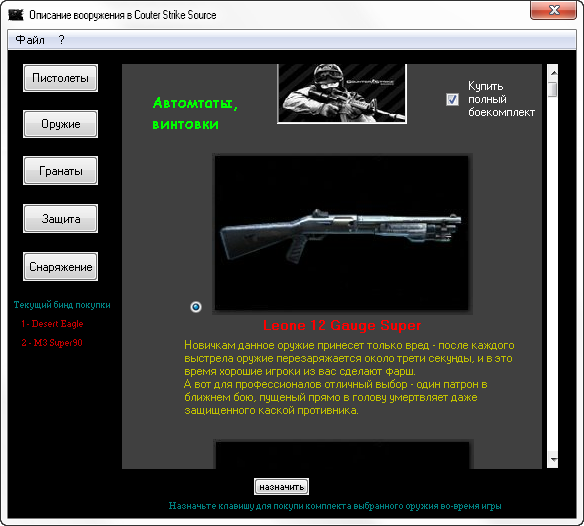This screenshot has width=584, height=526.
Task: Click the partially visible next weapon image
Action: point(343,455)
